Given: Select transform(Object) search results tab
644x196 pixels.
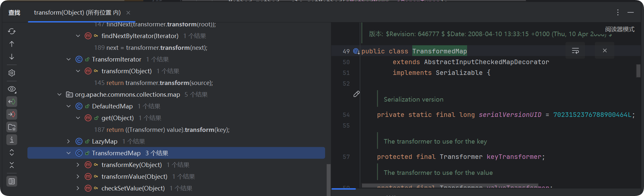Looking at the screenshot, I should pos(77,12).
